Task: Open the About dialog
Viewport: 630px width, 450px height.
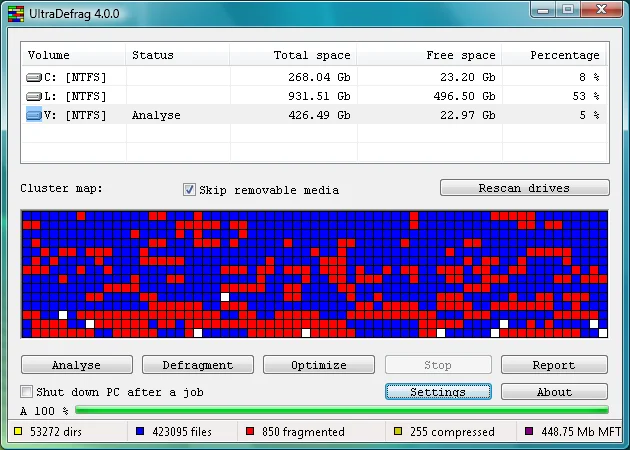Action: coord(554,392)
